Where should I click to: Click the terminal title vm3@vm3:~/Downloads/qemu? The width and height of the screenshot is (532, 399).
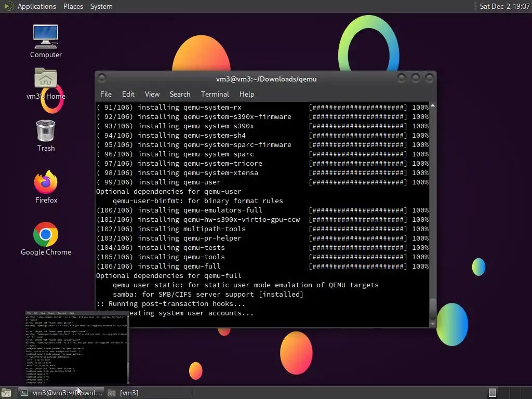click(267, 79)
